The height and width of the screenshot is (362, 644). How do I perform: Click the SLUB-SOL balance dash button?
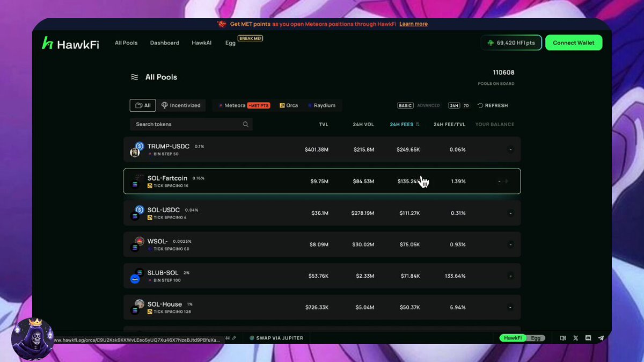click(510, 276)
